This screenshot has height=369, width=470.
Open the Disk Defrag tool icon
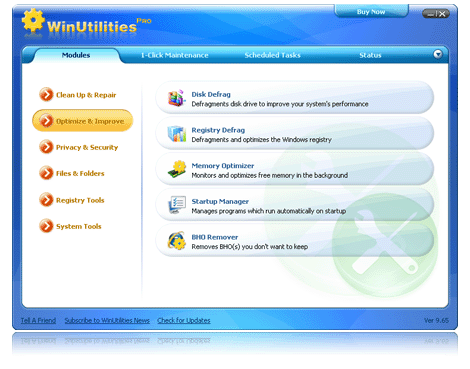tap(176, 98)
